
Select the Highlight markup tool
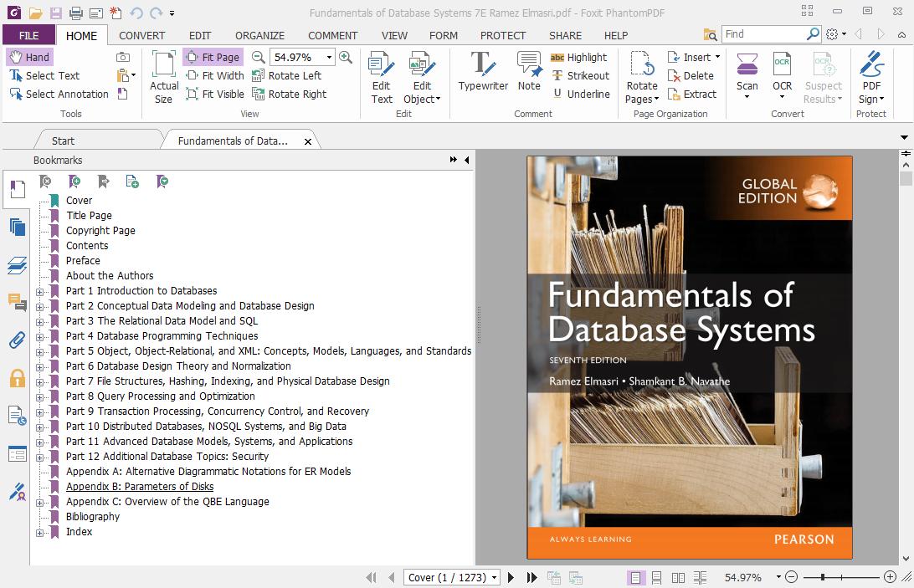click(579, 57)
